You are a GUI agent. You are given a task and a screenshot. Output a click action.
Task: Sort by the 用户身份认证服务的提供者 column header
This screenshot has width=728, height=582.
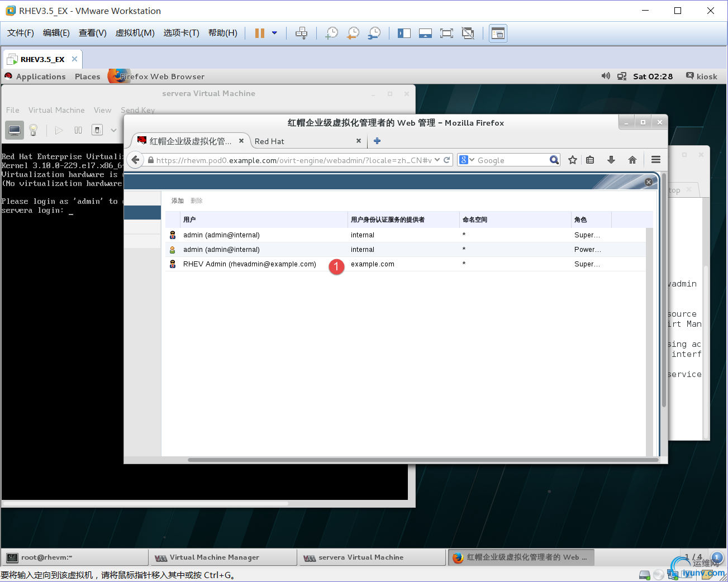coord(403,220)
